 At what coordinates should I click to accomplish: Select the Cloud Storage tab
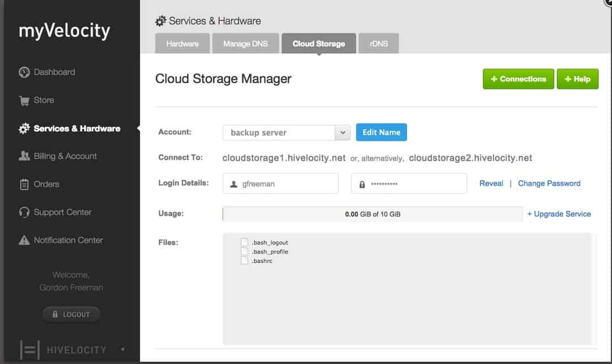[x=319, y=43]
